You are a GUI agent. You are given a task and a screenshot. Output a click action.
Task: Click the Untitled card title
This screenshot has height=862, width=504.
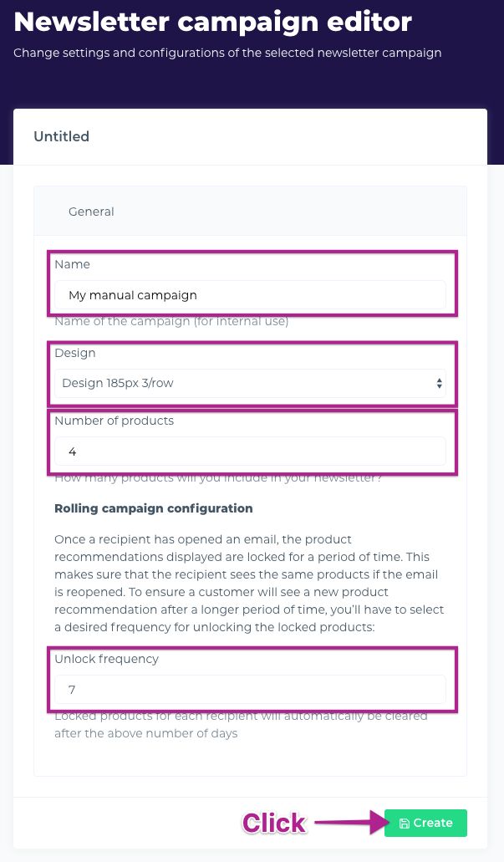(x=61, y=136)
